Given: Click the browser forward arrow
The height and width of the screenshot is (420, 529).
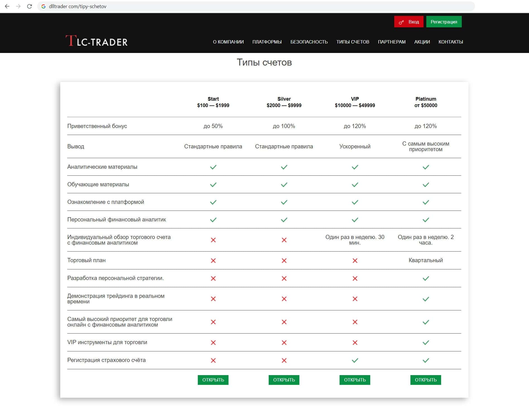Looking at the screenshot, I should pyautogui.click(x=18, y=6).
